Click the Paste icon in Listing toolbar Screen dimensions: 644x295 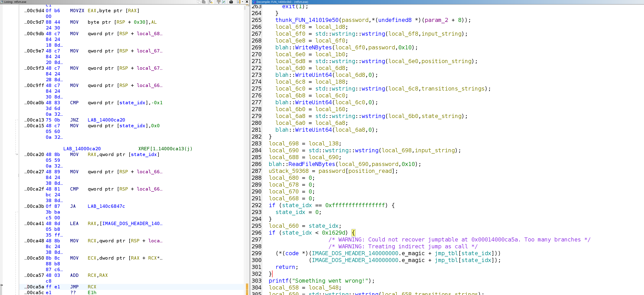pos(204,2)
